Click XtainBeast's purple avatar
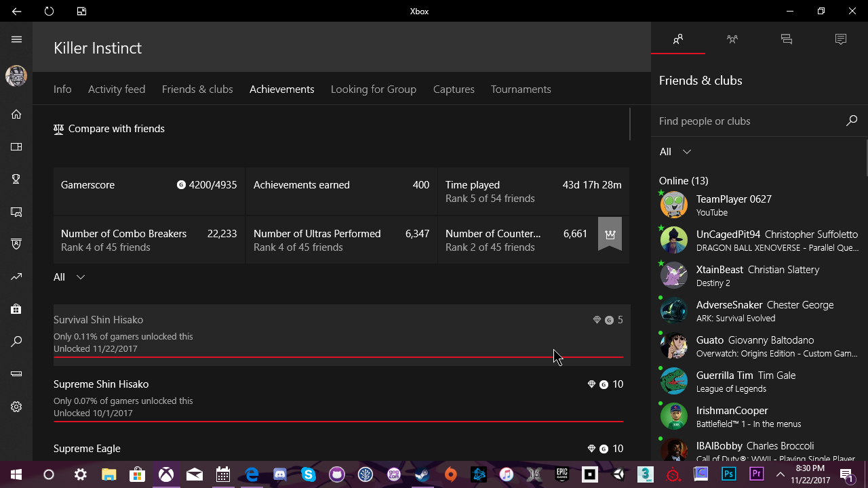Screen dimensions: 868x488 click(x=674, y=275)
